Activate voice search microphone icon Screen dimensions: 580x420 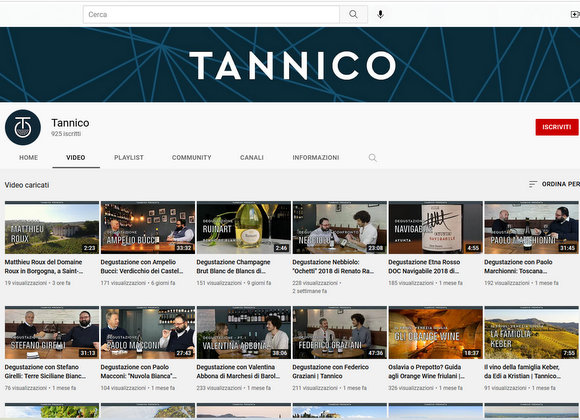[x=380, y=14]
